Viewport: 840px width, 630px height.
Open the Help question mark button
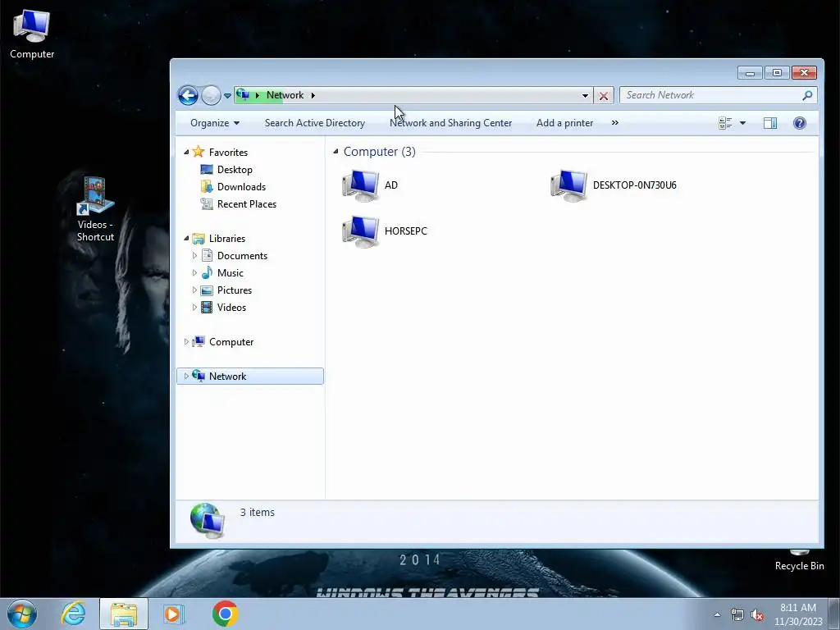click(799, 123)
